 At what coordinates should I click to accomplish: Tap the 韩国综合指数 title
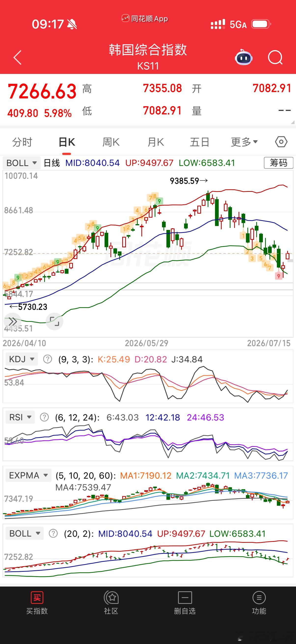coord(148,50)
